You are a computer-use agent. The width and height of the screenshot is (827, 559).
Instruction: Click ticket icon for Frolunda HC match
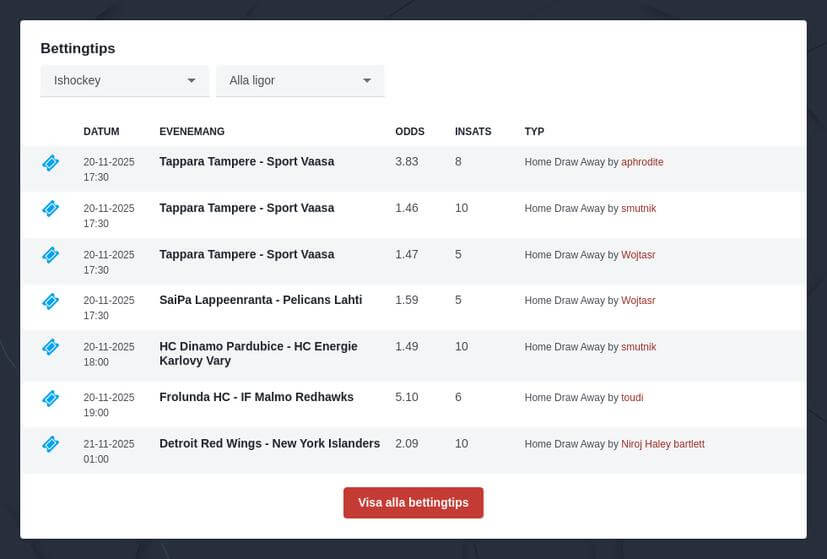pos(50,398)
